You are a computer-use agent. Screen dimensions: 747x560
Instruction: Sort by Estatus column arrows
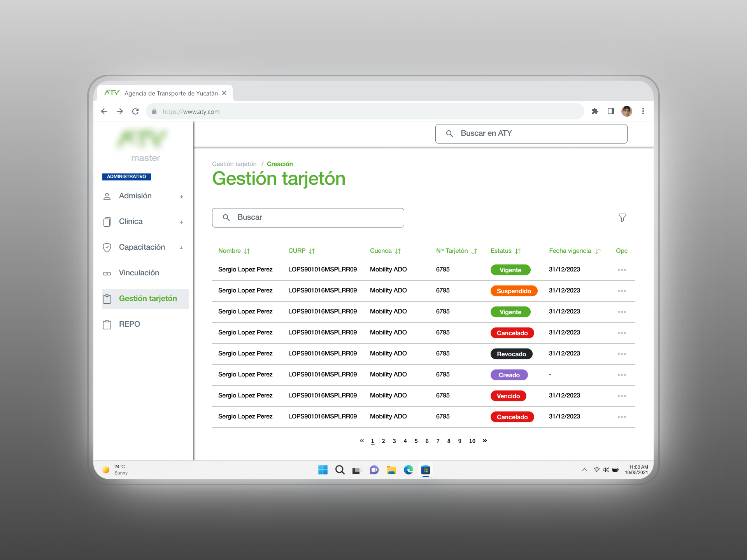(x=518, y=251)
